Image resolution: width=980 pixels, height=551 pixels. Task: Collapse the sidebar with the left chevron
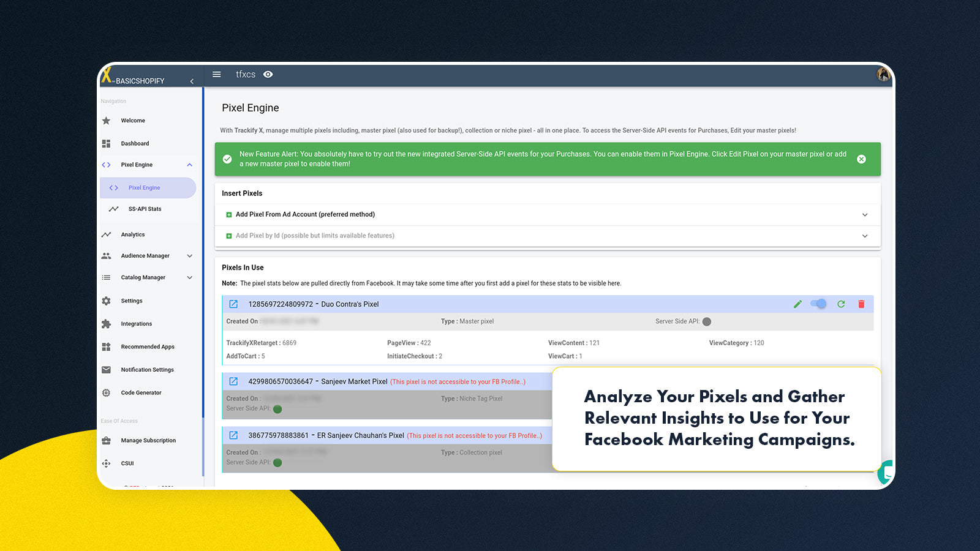[192, 81]
